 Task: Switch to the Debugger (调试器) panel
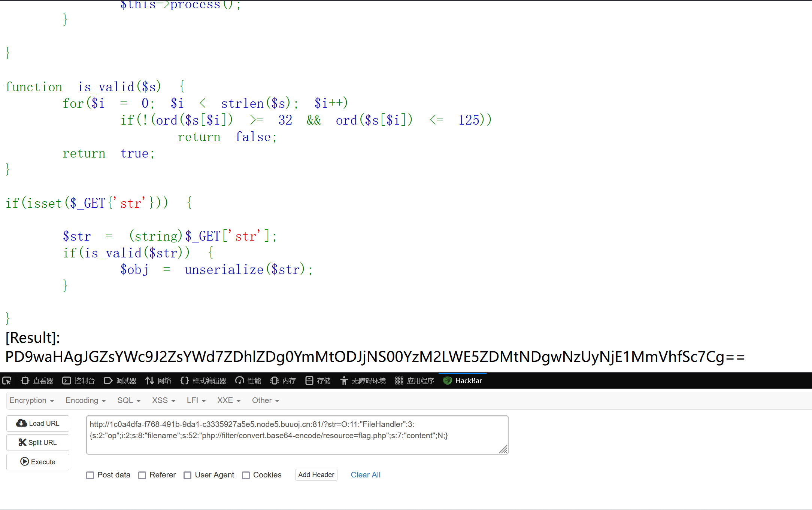[120, 381]
